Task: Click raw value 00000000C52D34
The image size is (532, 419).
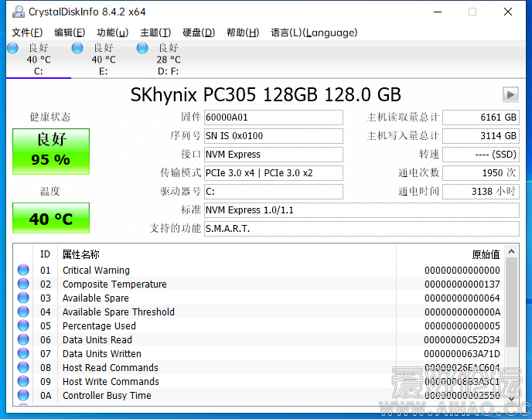Action: point(462,339)
